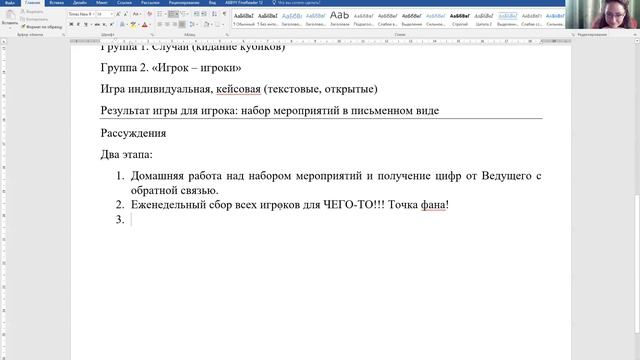
Task: Click the word 'Рассуждения' in the document
Action: point(133,133)
